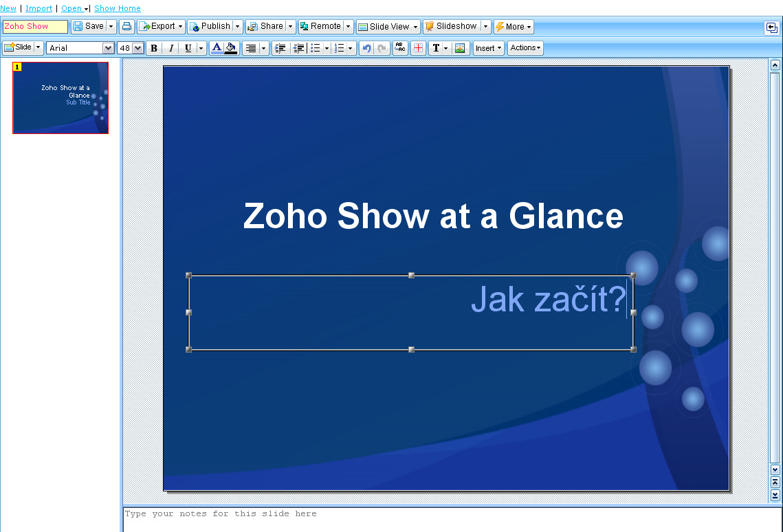Expand the Slide button dropdown arrow
Screen dimensions: 783x532
[x=38, y=47]
